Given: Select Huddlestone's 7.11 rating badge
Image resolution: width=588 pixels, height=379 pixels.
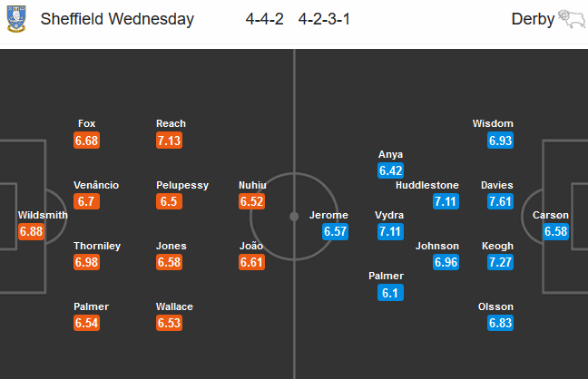Looking at the screenshot, I should [x=446, y=201].
